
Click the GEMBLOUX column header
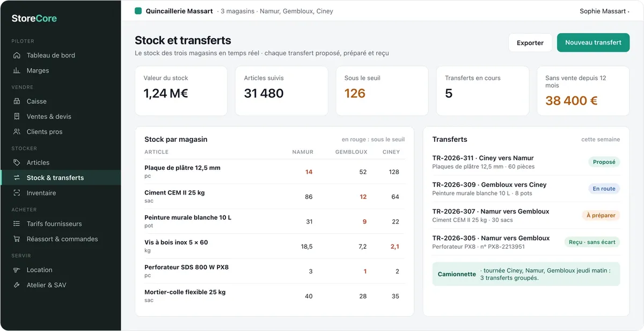351,152
